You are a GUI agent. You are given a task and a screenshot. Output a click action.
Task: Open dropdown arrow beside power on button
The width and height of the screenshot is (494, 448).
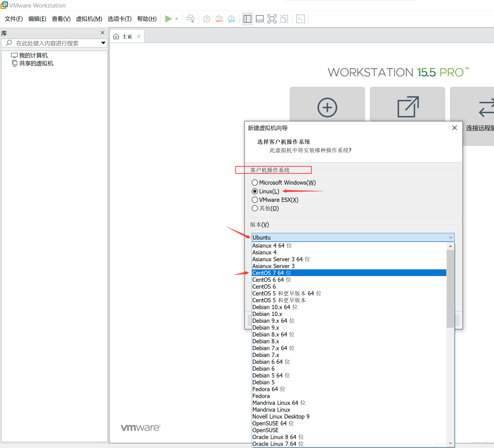pyautogui.click(x=177, y=19)
